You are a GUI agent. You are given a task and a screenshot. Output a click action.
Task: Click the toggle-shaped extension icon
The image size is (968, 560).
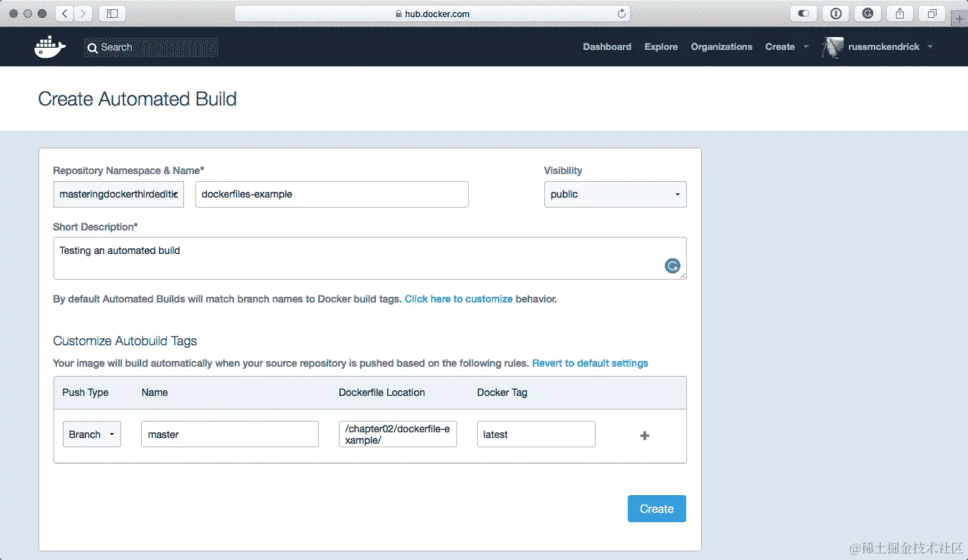tap(804, 14)
